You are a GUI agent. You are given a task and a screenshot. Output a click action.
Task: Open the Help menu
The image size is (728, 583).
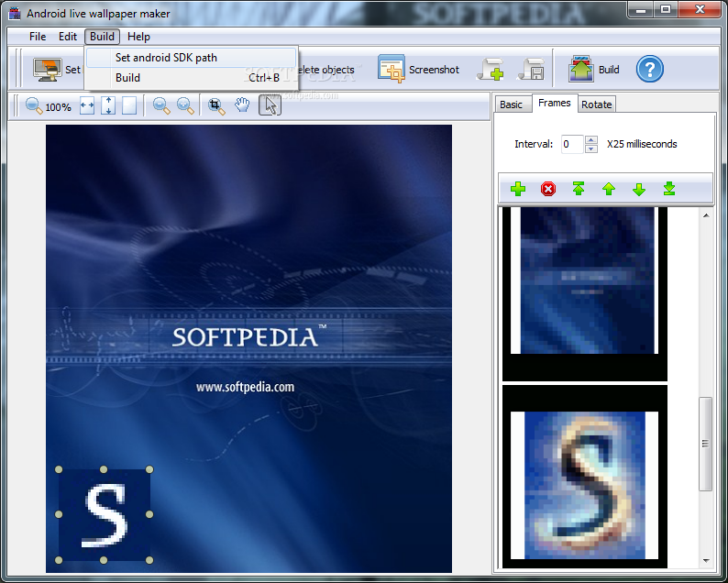(x=138, y=37)
